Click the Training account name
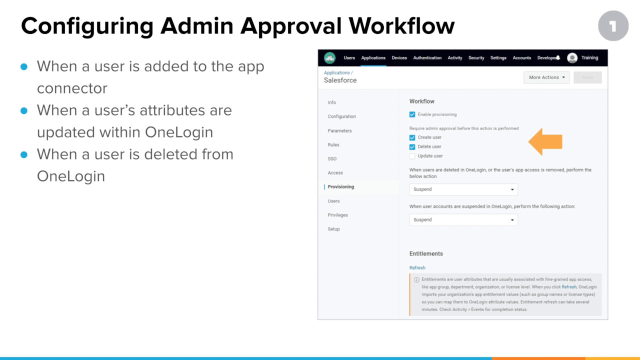The height and width of the screenshot is (360, 640). tap(590, 58)
